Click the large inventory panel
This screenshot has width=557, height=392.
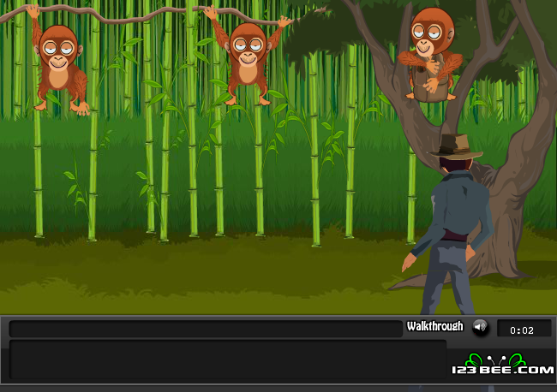[228, 359]
